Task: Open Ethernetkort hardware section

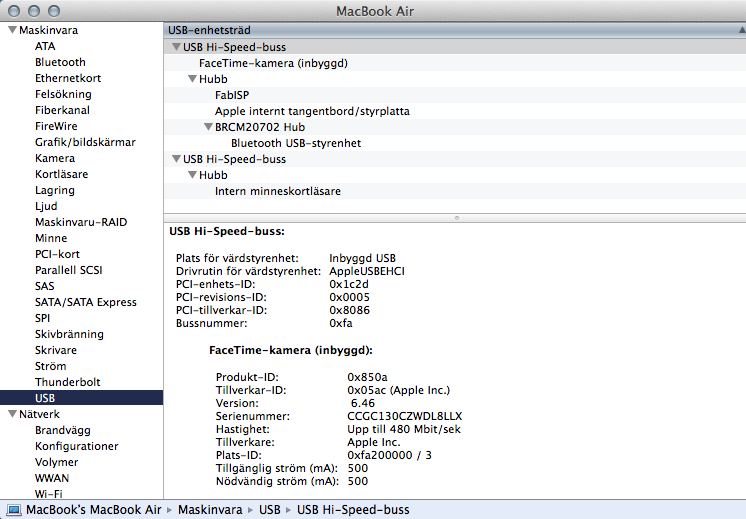Action: 68,78
